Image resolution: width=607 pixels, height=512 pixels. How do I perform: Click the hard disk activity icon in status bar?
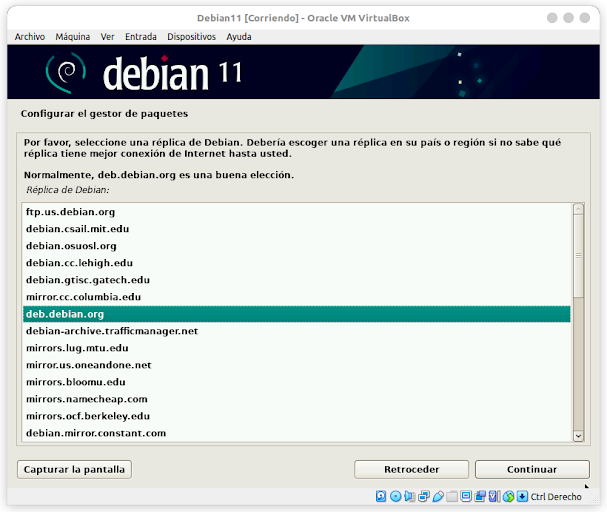[x=381, y=496]
